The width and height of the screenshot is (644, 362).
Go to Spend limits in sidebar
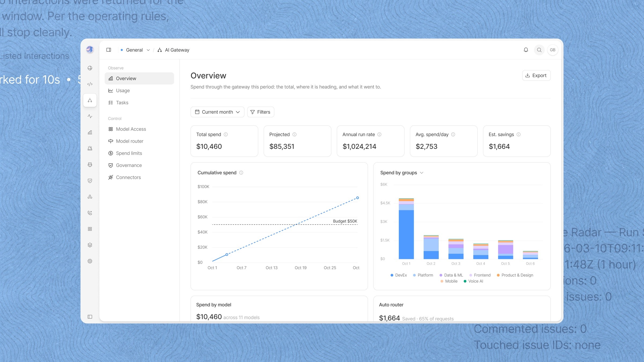[139, 153]
